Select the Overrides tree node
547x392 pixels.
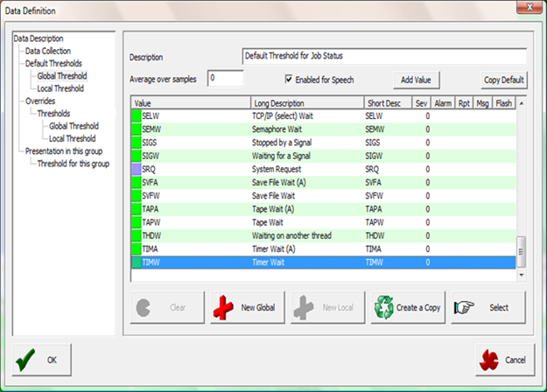(34, 101)
